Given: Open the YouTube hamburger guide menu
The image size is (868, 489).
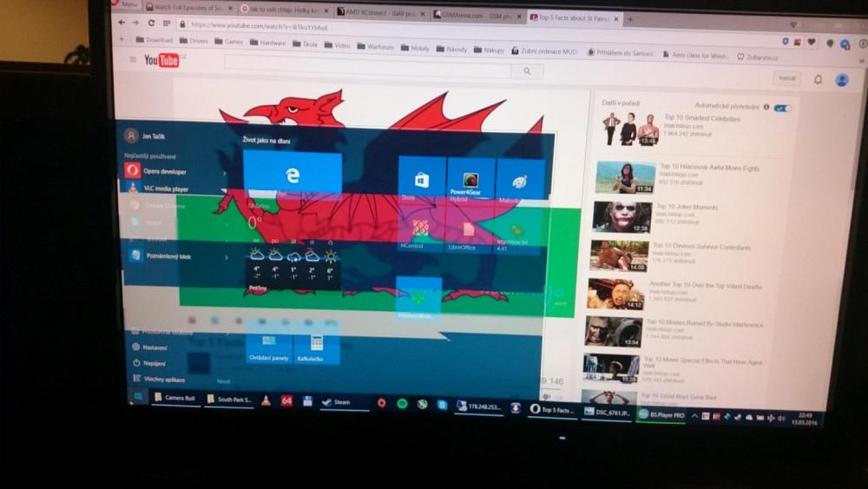Looking at the screenshot, I should point(133,59).
